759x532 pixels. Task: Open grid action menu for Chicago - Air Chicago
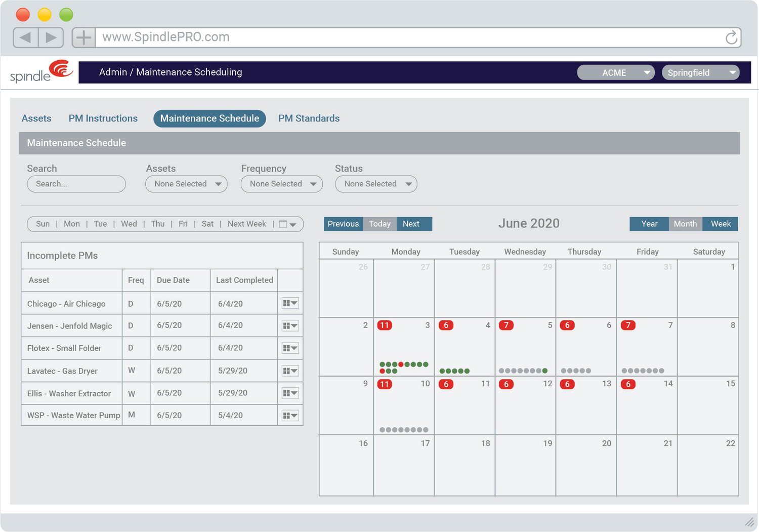[x=290, y=303]
